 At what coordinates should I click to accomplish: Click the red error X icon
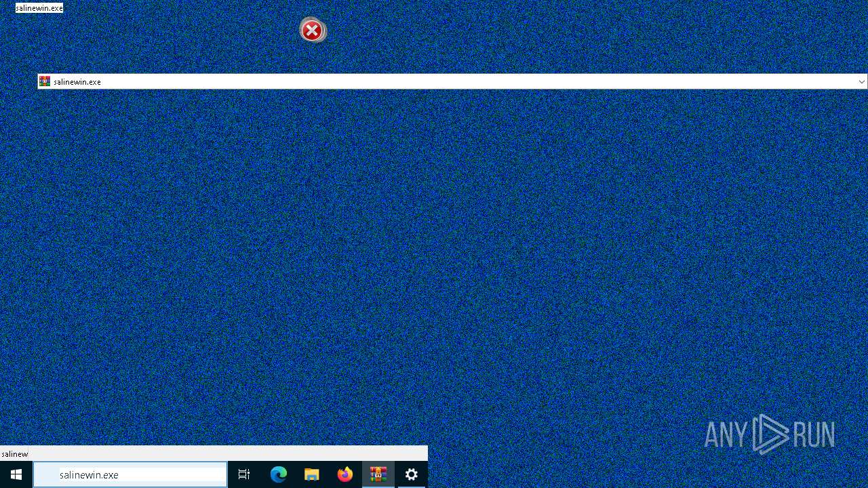coord(312,30)
